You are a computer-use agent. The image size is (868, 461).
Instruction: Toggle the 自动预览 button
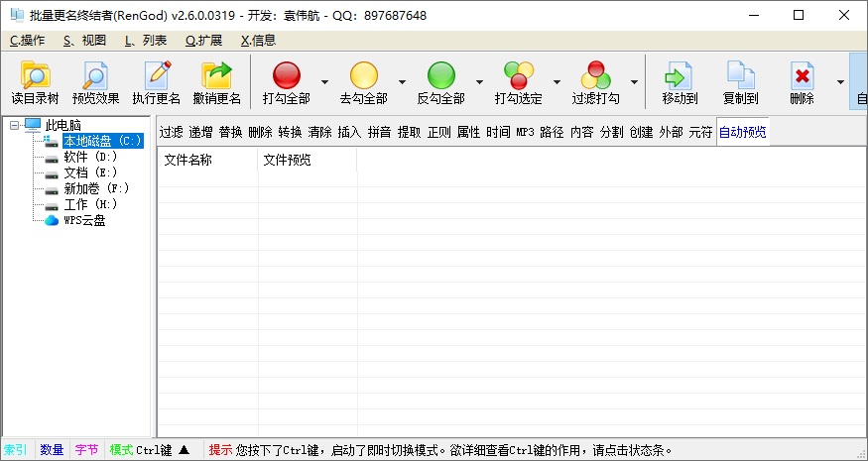tap(742, 132)
